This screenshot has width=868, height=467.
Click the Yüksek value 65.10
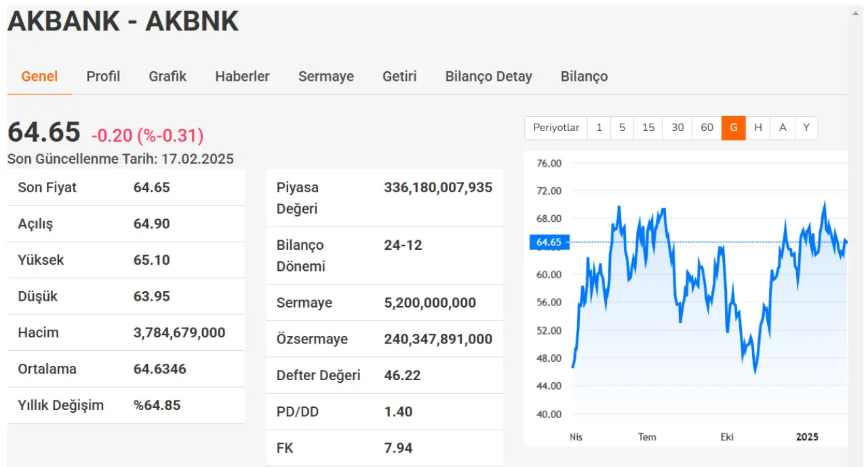pos(152,260)
